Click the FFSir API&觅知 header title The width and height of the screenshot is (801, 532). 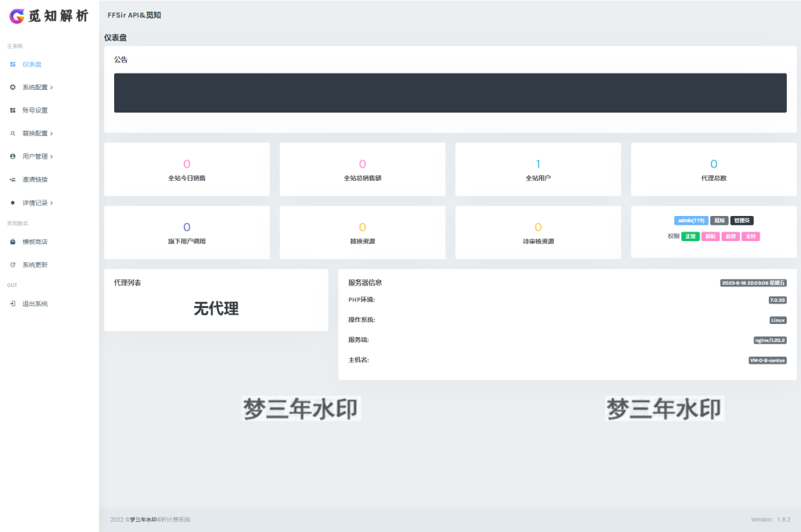pos(135,16)
